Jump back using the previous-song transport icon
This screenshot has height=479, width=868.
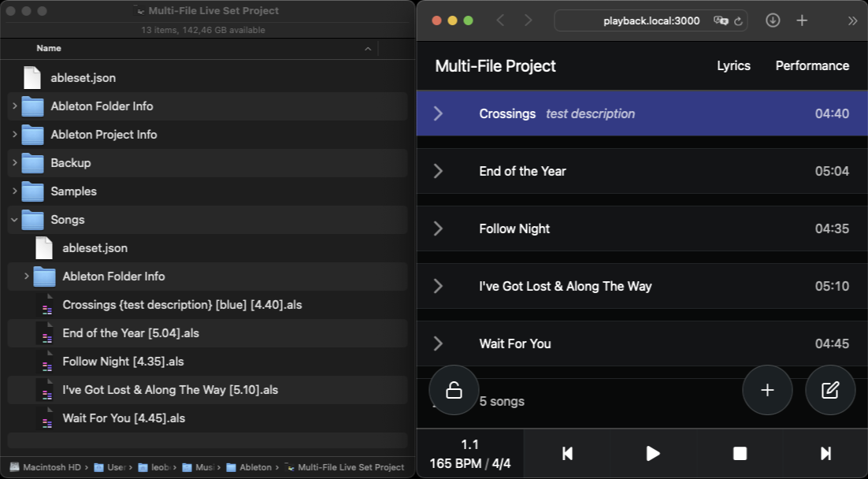click(566, 453)
